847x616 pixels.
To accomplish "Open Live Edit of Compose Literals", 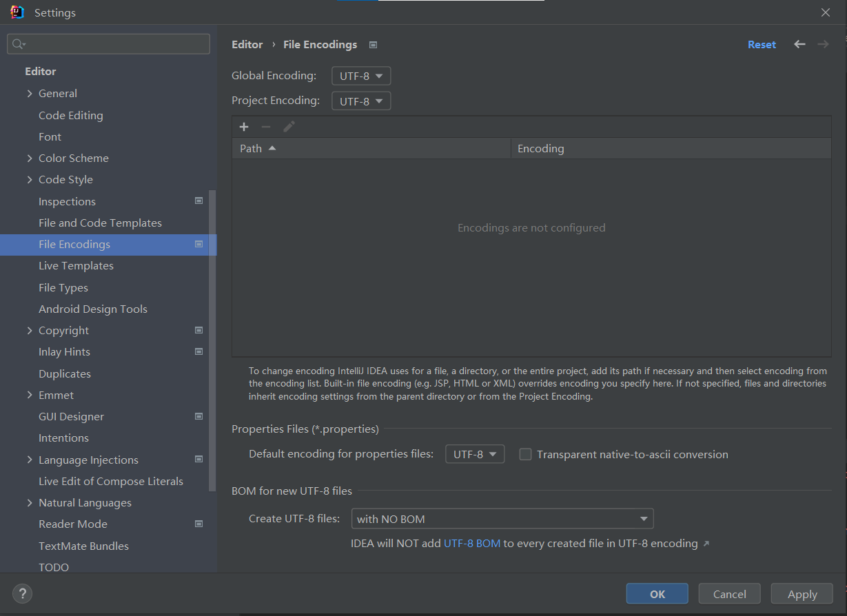I will pos(111,481).
